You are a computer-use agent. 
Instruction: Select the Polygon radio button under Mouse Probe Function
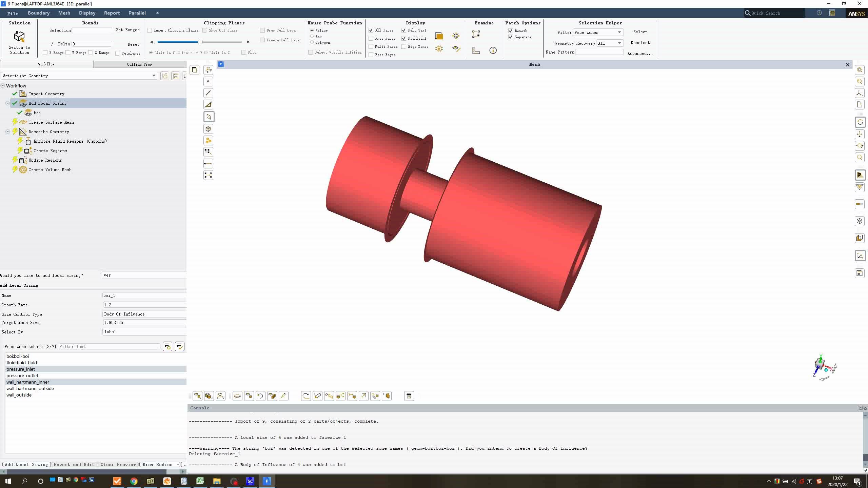(x=312, y=42)
